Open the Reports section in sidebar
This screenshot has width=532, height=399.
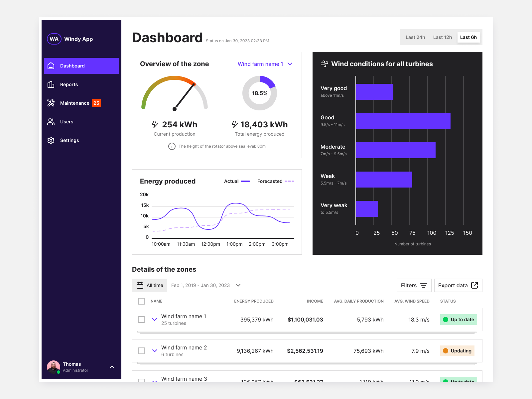[69, 84]
